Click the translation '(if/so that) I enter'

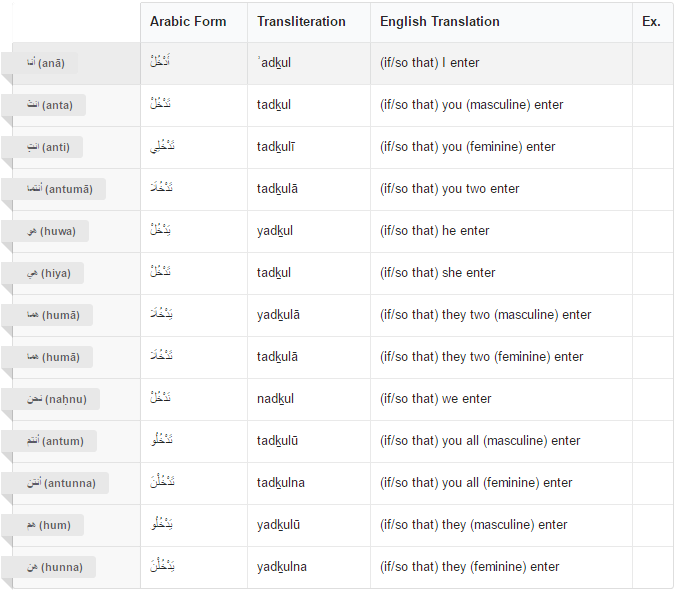coord(430,63)
